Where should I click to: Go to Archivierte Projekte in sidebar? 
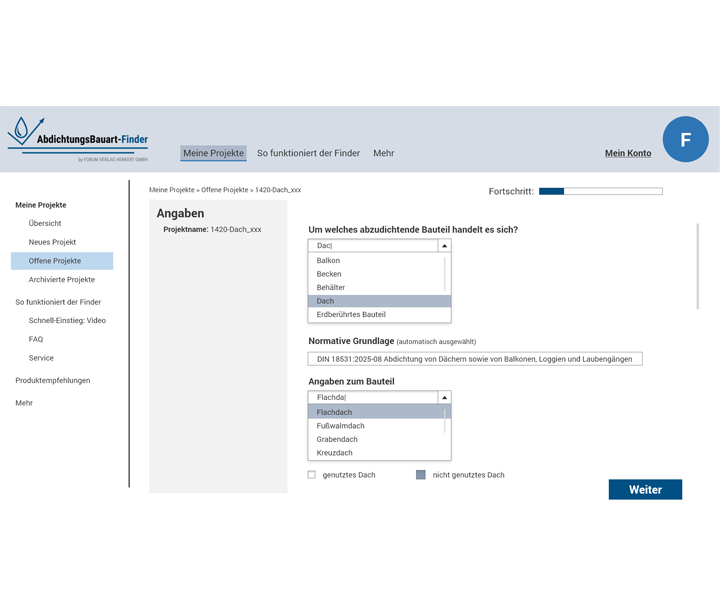point(62,280)
